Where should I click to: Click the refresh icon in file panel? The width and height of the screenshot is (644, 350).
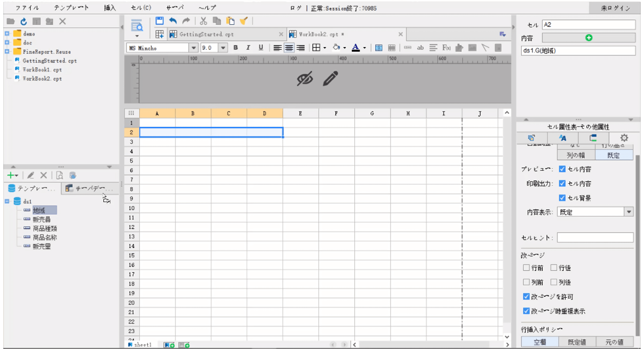click(x=24, y=21)
